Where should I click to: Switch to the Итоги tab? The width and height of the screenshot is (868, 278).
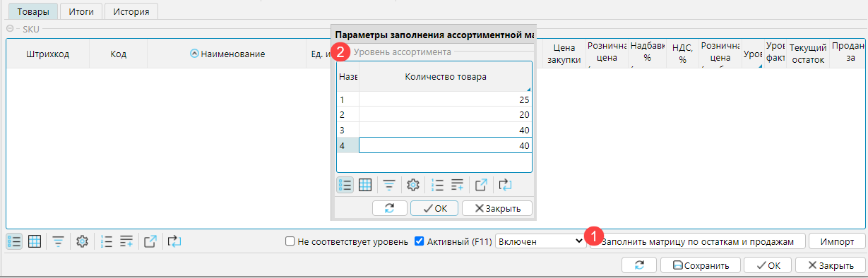coord(81,11)
